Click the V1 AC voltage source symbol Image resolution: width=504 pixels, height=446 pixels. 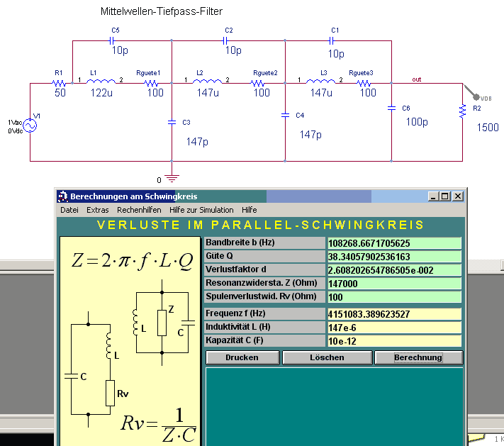point(30,125)
